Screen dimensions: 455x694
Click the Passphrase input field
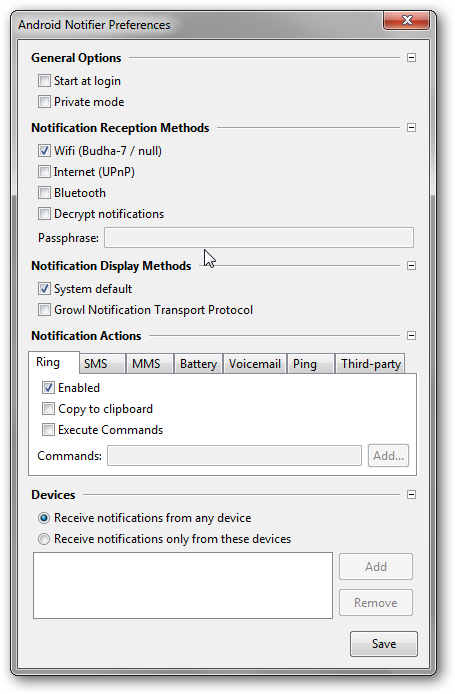[259, 238]
